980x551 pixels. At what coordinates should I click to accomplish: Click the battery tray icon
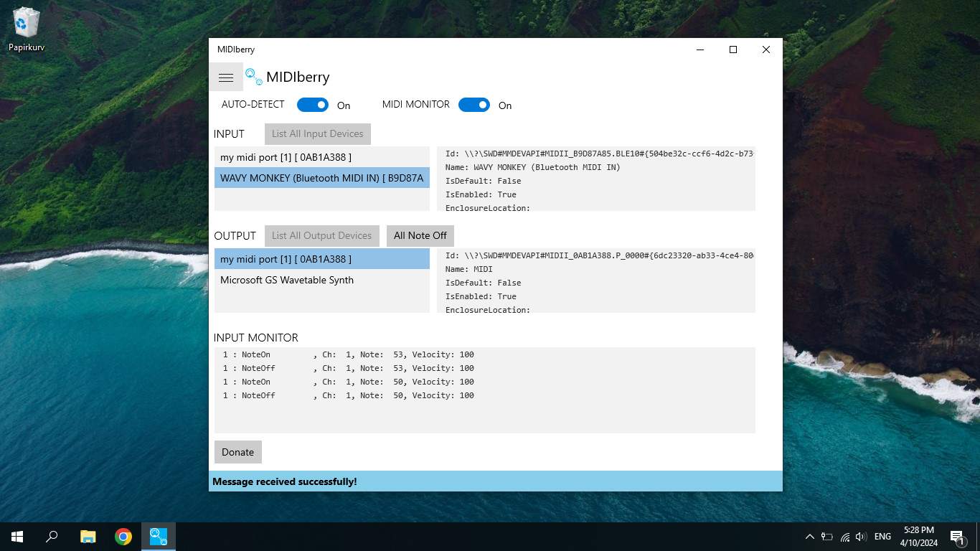pos(827,537)
